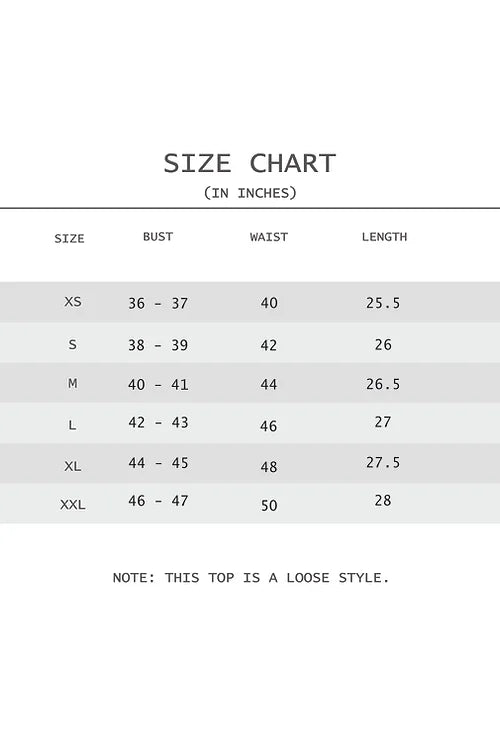Click length value 27.5
Viewport: 500px width, 750px height.
[383, 463]
